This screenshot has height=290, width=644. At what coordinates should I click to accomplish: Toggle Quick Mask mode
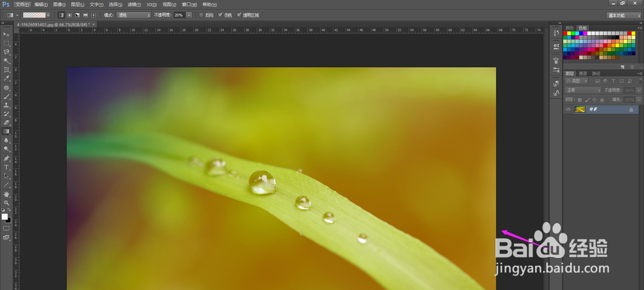(x=6, y=228)
